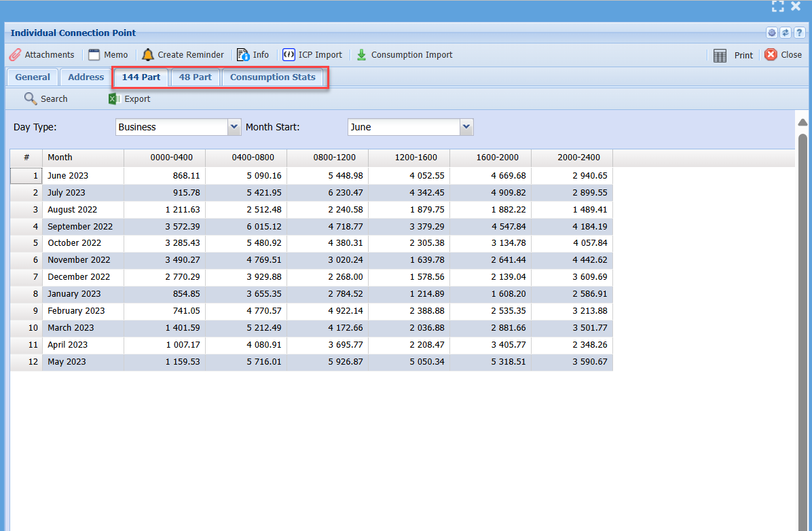This screenshot has height=531, width=812.
Task: Open panel settings gear icon
Action: tap(772, 33)
